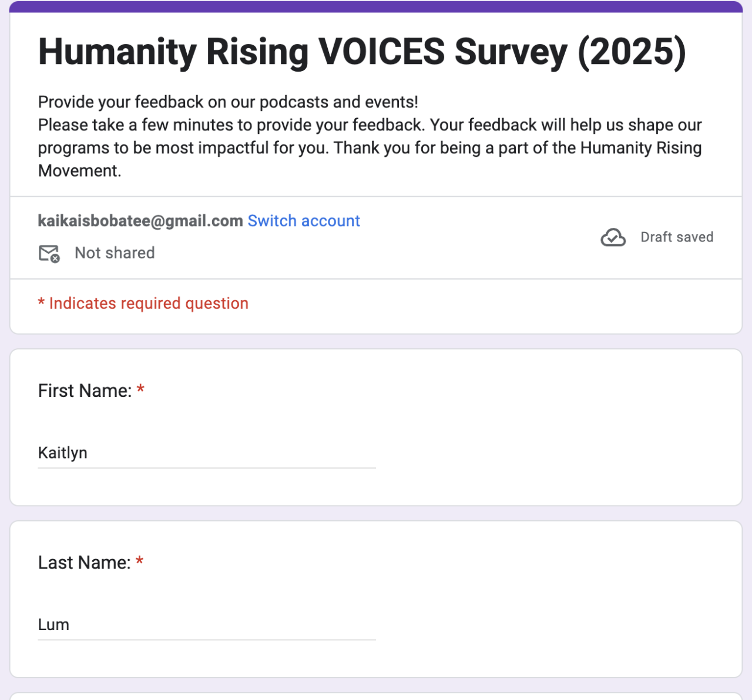Click the "Indicates required question" notice

[149, 304]
